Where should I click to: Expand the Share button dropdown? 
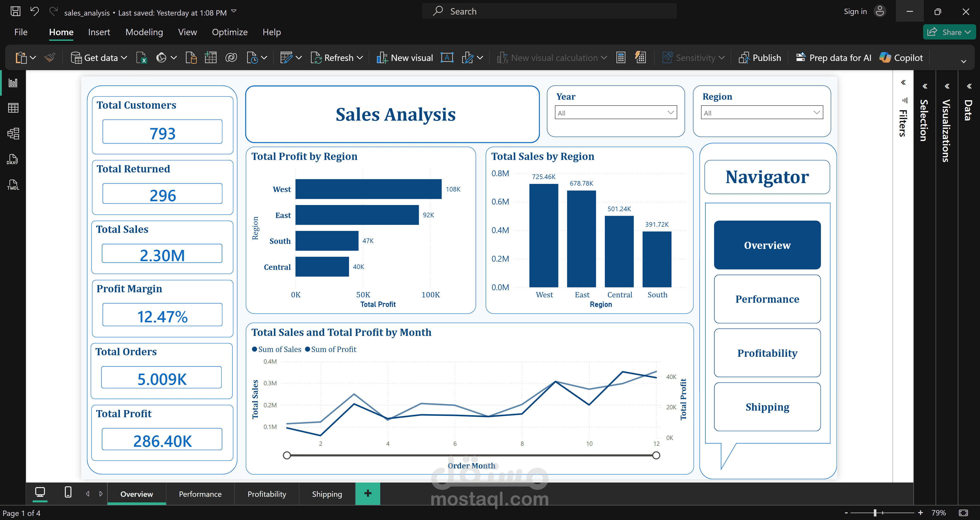point(968,32)
